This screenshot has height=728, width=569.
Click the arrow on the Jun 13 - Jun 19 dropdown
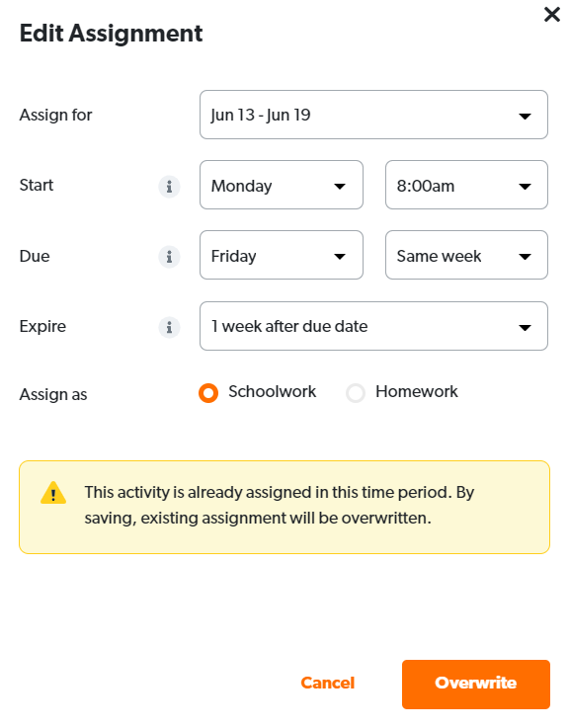525,117
